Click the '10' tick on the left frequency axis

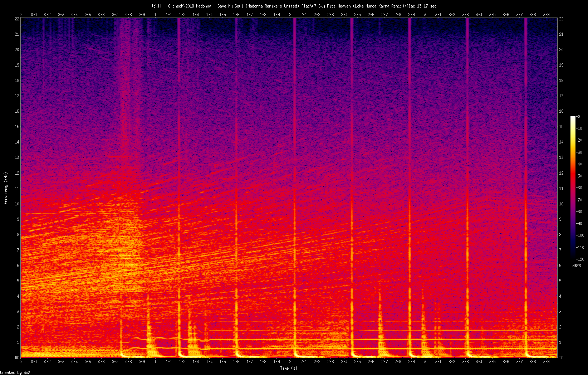pos(17,204)
